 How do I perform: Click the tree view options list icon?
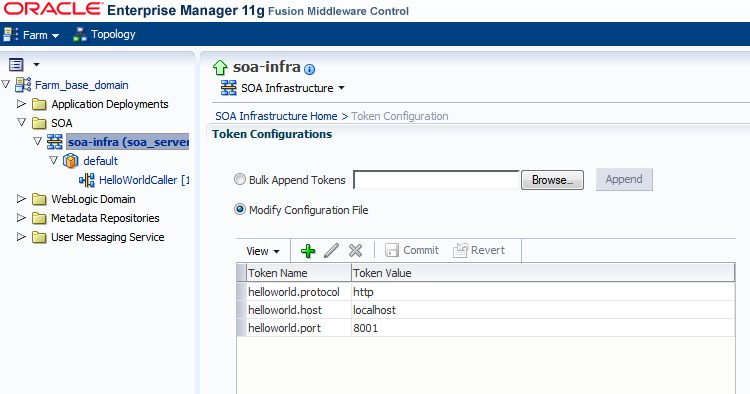coord(16,64)
